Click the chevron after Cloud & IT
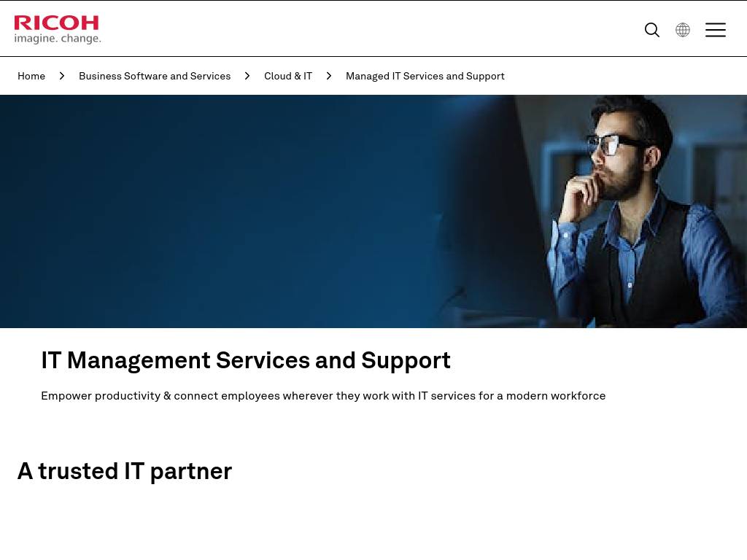Image resolution: width=747 pixels, height=560 pixels. 329,76
